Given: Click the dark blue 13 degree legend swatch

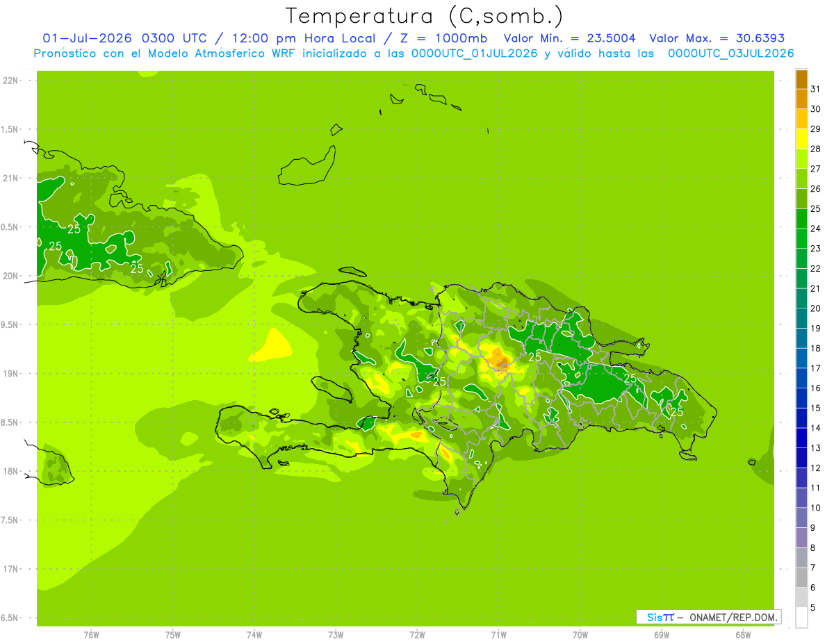Looking at the screenshot, I should pyautogui.click(x=801, y=438).
